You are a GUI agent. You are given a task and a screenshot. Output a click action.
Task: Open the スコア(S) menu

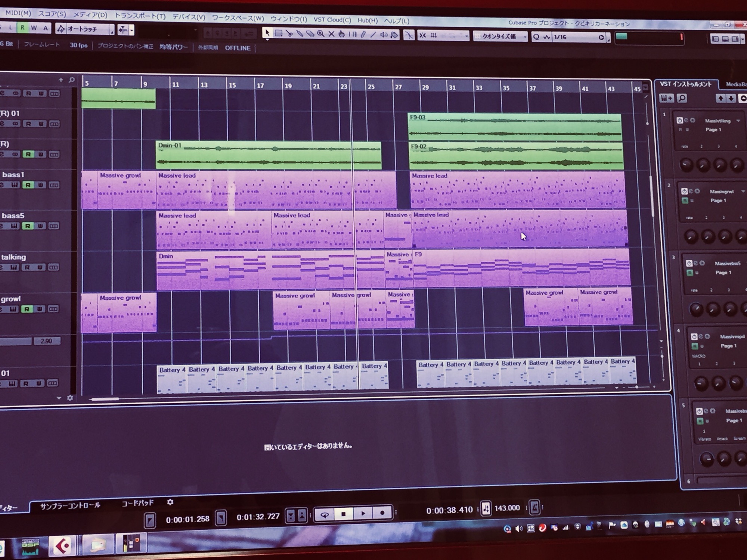click(52, 14)
